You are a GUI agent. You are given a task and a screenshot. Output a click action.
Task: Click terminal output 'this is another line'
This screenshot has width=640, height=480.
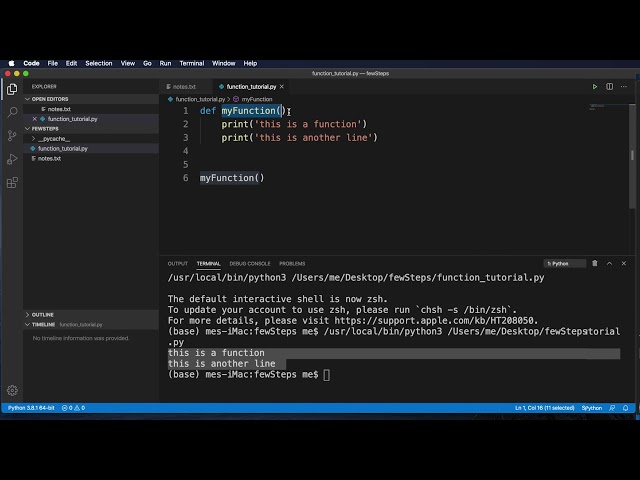click(x=221, y=364)
